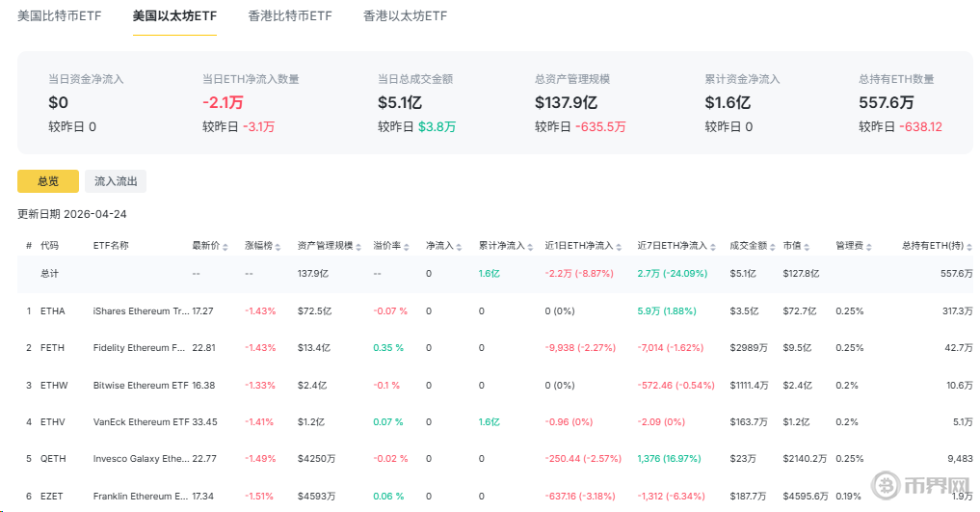Click update date 2026-04-24
Viewport: 980px width, 512px height.
click(x=95, y=214)
